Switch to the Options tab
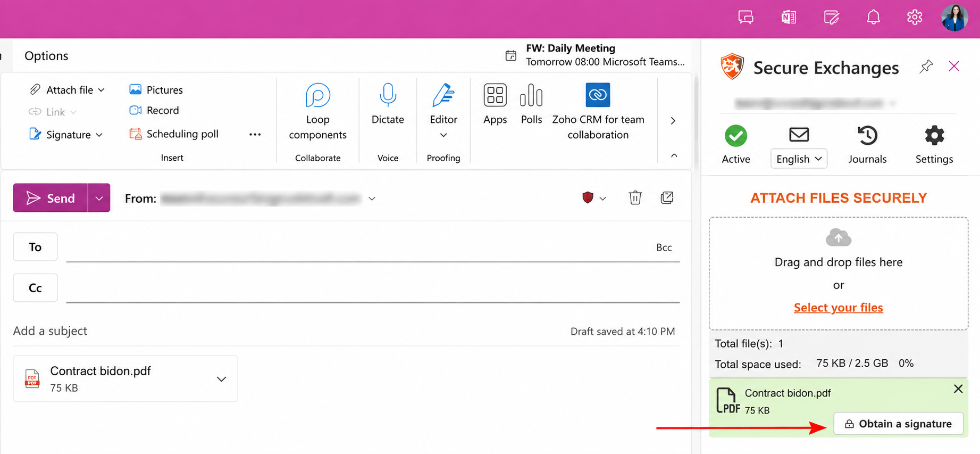The image size is (980, 454). [46, 56]
